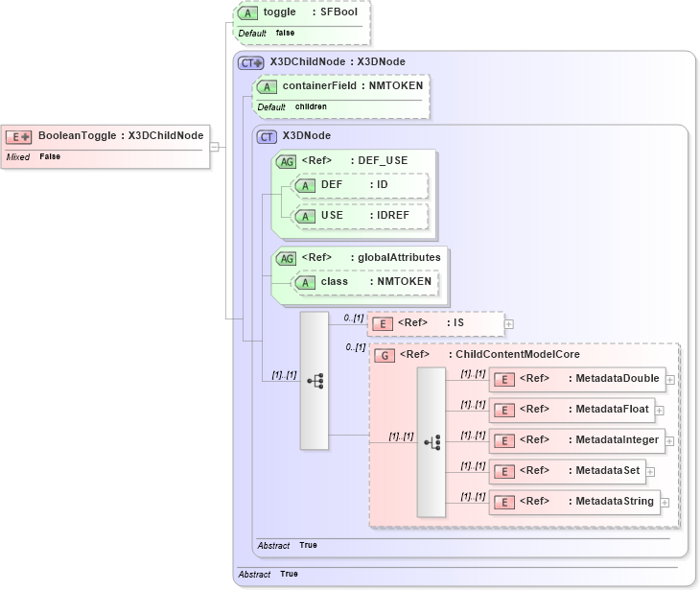Click the MetadataFloat reference text

[584, 409]
